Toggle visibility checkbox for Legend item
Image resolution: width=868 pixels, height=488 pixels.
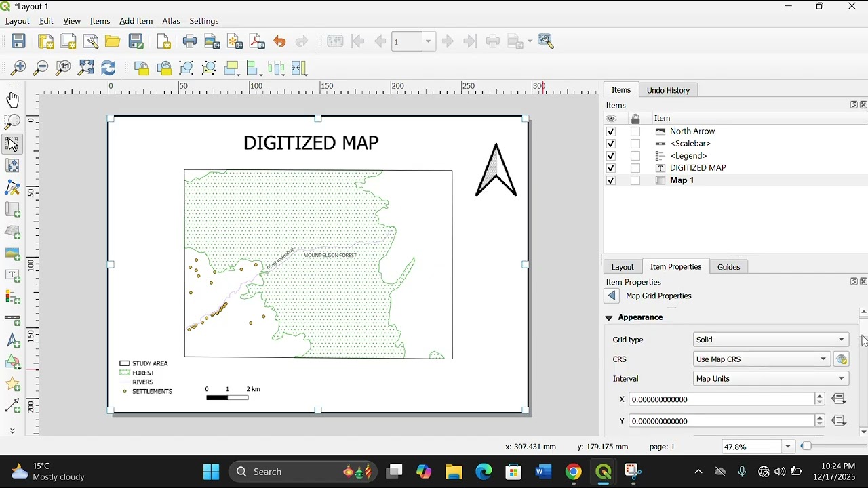[611, 156]
